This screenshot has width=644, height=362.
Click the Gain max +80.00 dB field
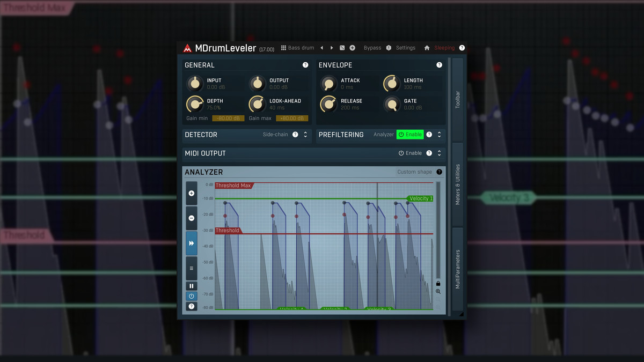[x=292, y=118]
